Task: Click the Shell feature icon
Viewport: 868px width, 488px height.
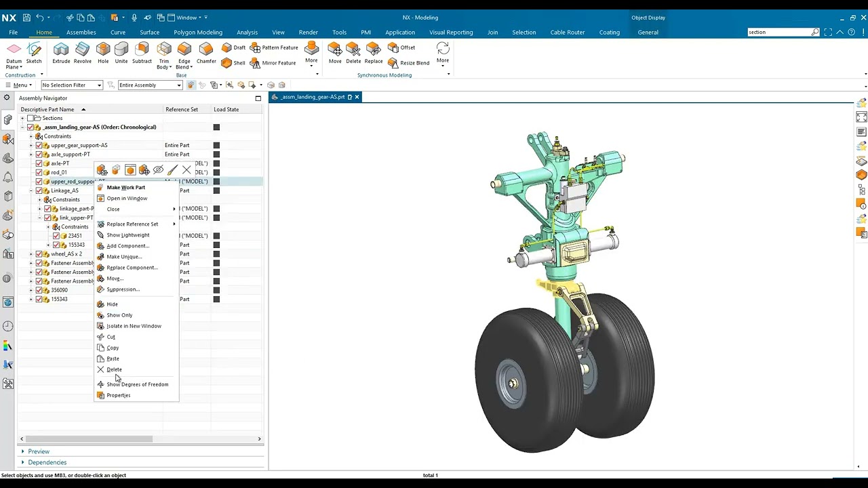Action: pyautogui.click(x=233, y=62)
